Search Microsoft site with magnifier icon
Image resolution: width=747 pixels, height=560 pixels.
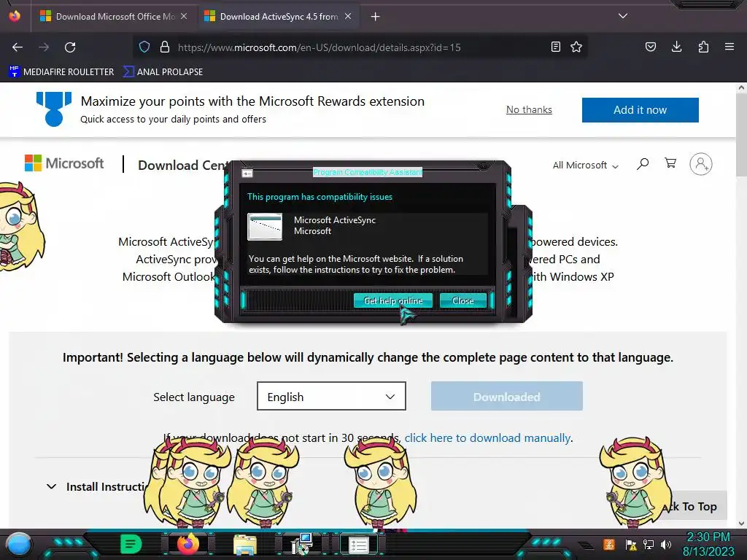(643, 164)
